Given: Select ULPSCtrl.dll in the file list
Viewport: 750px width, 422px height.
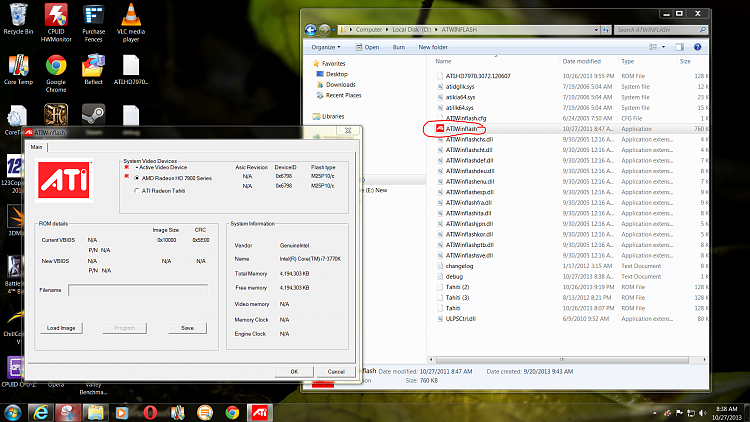Looking at the screenshot, I should coord(460,319).
